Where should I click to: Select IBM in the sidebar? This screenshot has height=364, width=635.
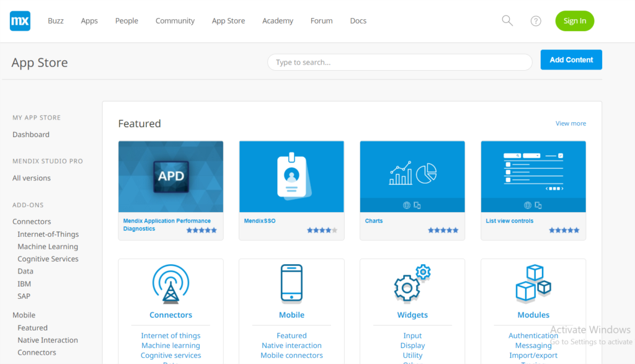tap(24, 284)
